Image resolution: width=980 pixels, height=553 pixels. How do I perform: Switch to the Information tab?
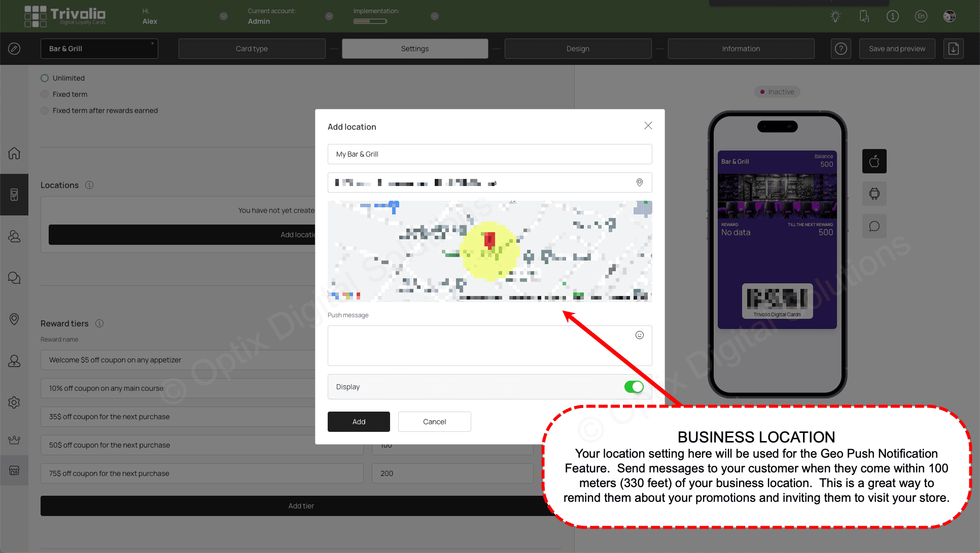(x=741, y=49)
